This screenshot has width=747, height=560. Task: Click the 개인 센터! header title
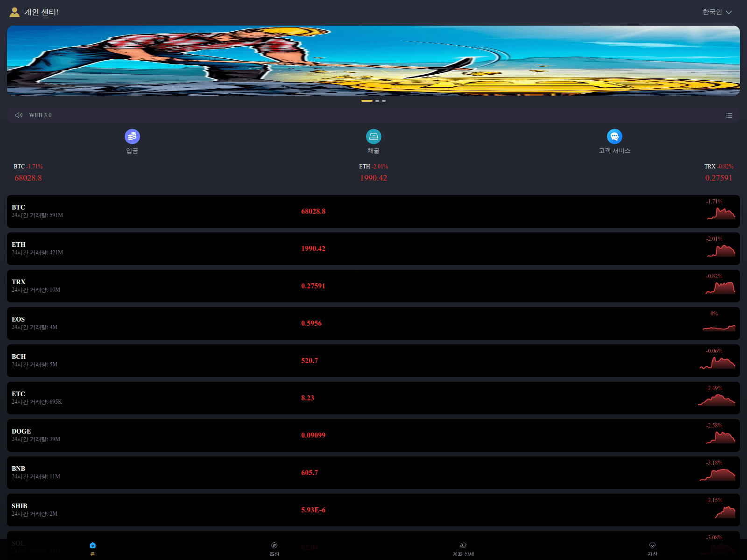click(x=41, y=12)
